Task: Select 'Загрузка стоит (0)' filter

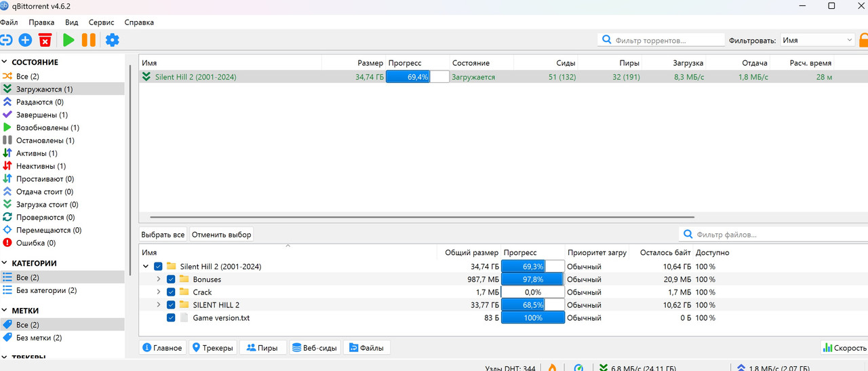Action: click(x=62, y=204)
